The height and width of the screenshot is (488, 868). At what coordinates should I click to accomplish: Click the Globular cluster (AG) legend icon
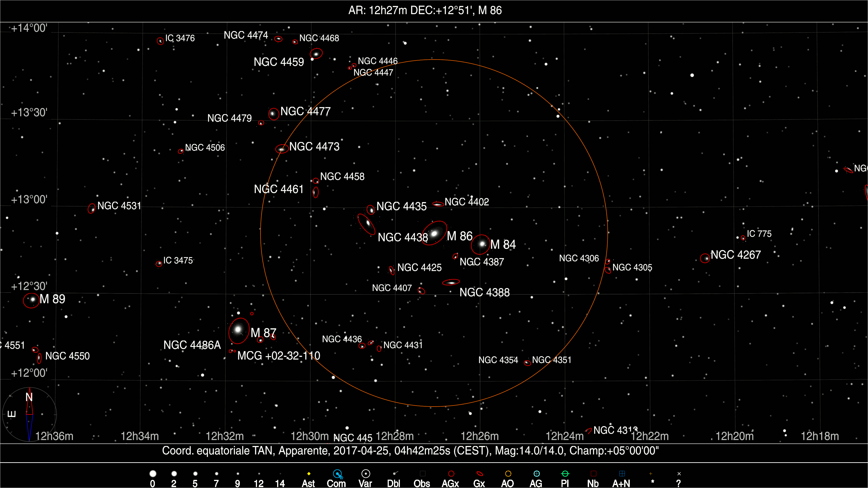[536, 474]
